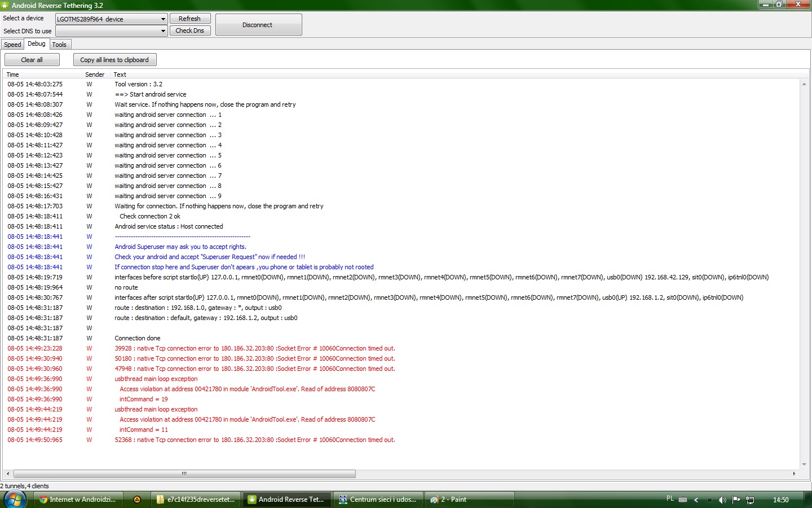
Task: Click the Check Dns button
Action: [190, 30]
